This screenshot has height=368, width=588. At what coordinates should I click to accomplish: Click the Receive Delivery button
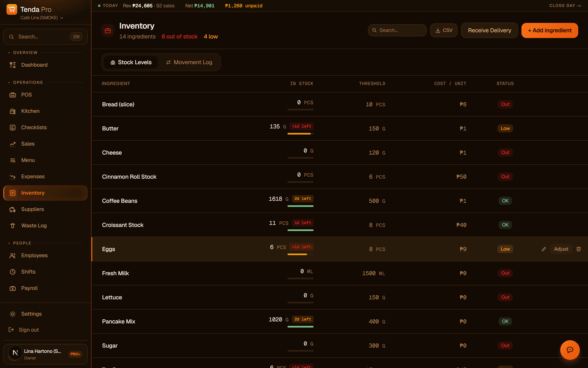[489, 30]
